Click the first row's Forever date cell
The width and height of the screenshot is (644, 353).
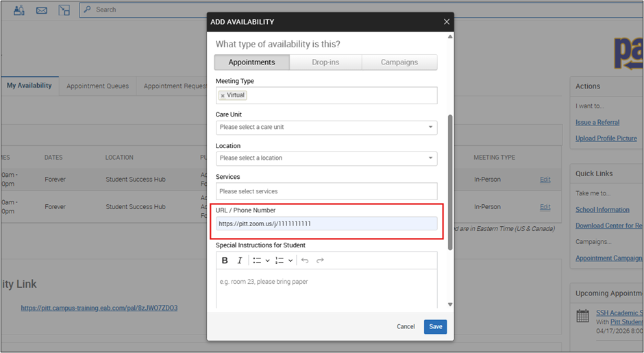[x=55, y=180]
